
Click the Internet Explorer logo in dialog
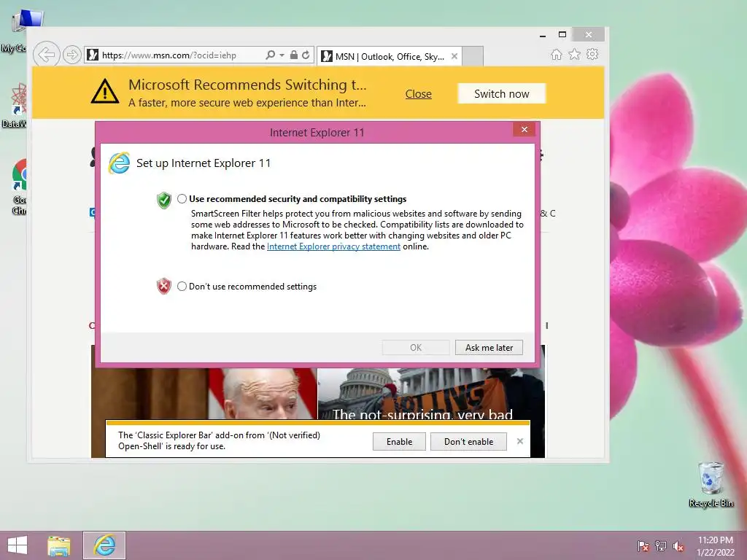119,163
